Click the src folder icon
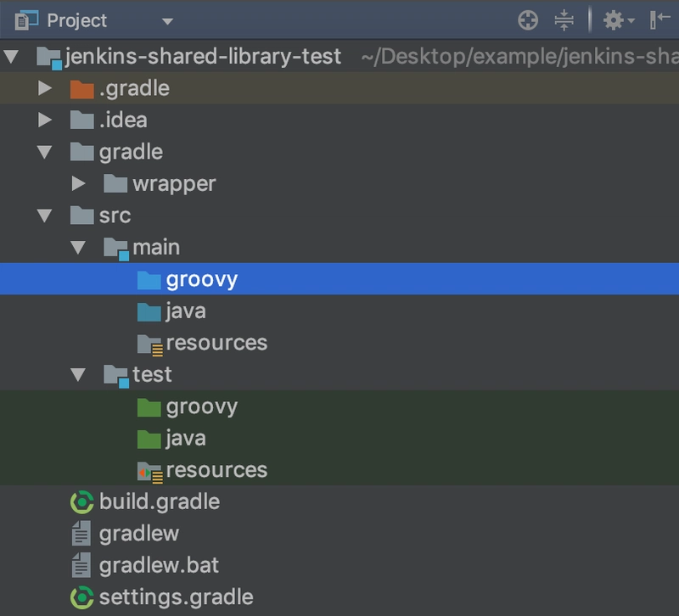679x616 pixels. (81, 216)
